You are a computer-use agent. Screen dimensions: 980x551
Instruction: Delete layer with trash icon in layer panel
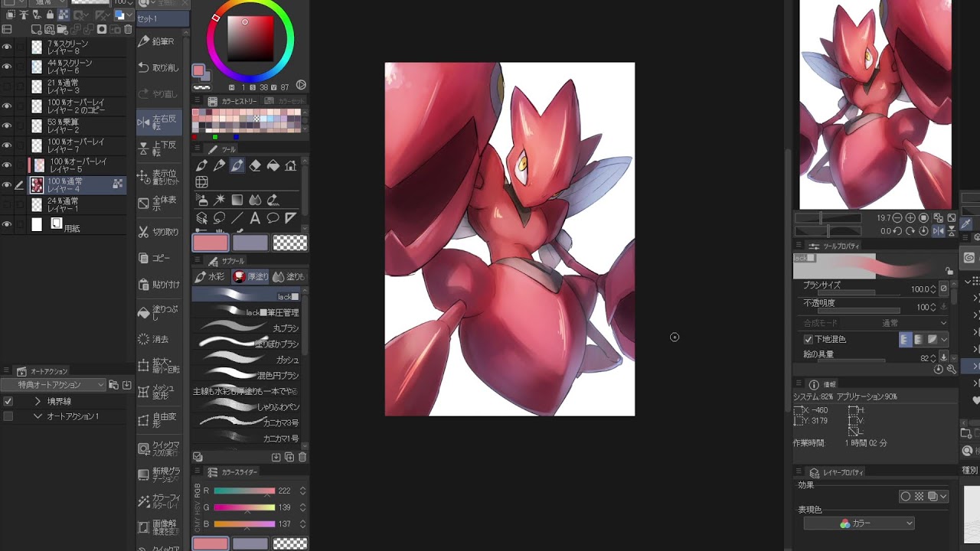[129, 30]
